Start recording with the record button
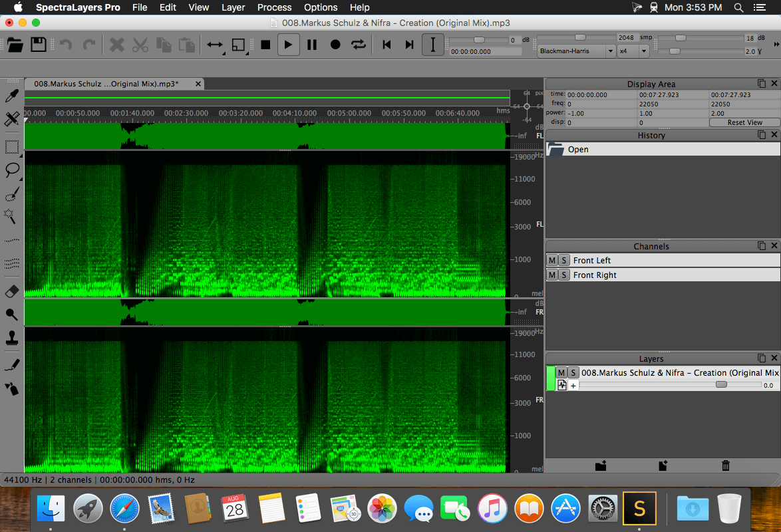Image resolution: width=781 pixels, height=532 pixels. tap(335, 45)
